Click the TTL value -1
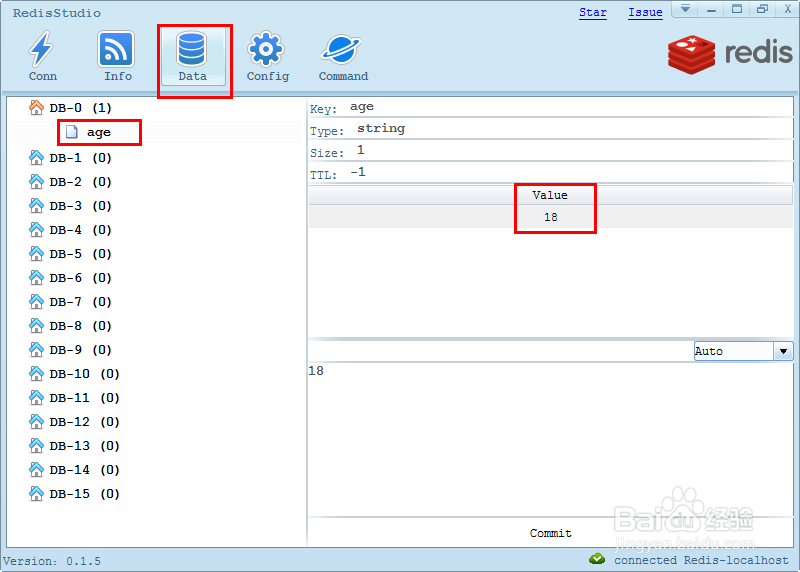The width and height of the screenshot is (800, 572). 358,172
